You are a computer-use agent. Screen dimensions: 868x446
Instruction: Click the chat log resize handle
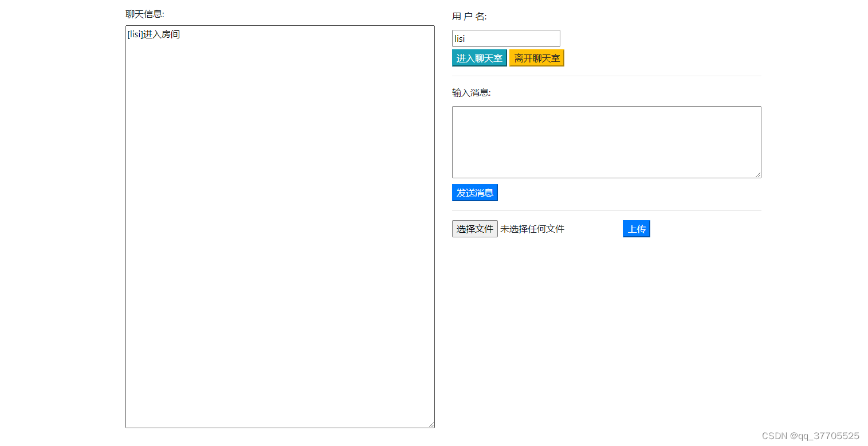click(431, 424)
